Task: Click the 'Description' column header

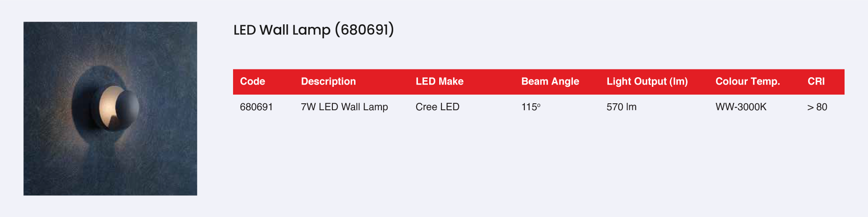Action: coord(329,82)
